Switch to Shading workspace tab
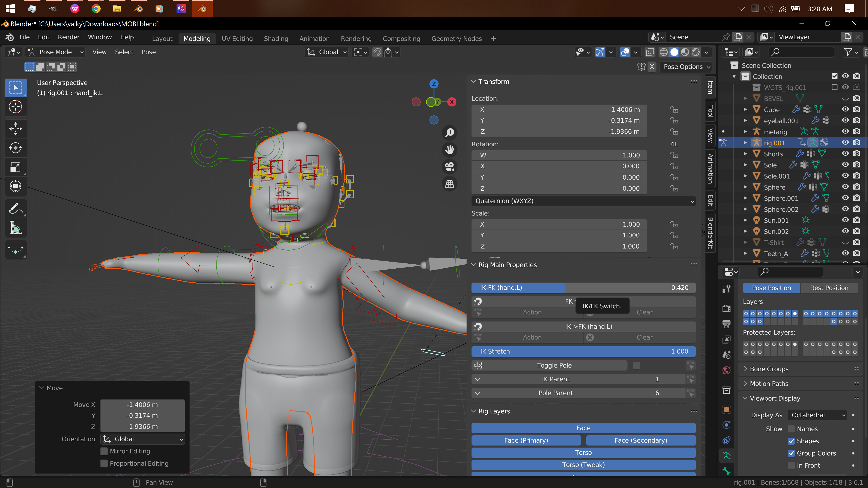Viewport: 868px width, 488px height. 276,38
